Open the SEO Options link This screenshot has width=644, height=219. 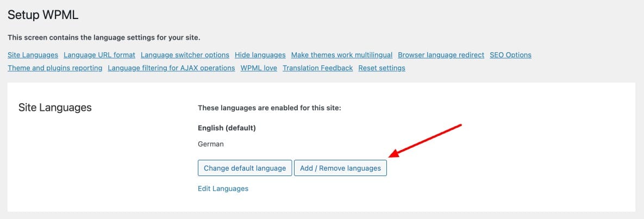510,55
